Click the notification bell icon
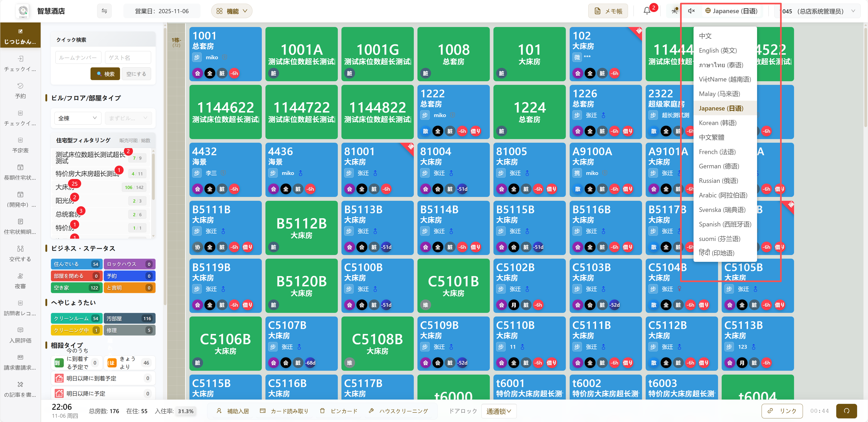This screenshot has height=422, width=868. 647,11
